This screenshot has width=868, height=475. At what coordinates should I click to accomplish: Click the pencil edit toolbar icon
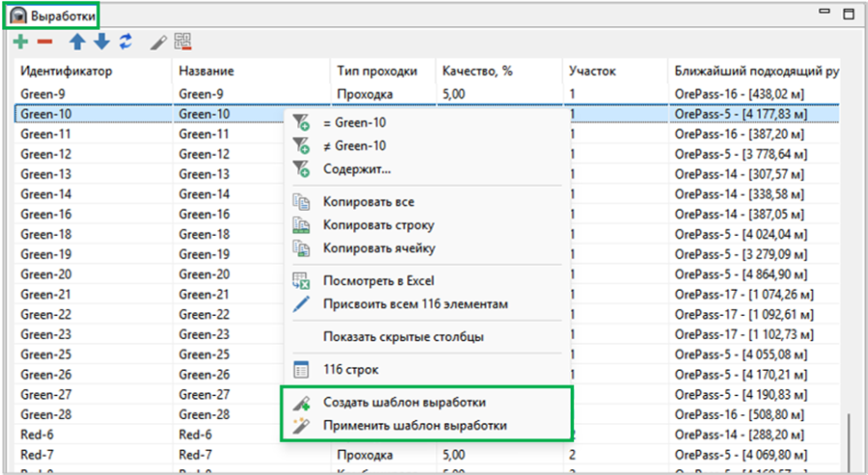pos(158,42)
